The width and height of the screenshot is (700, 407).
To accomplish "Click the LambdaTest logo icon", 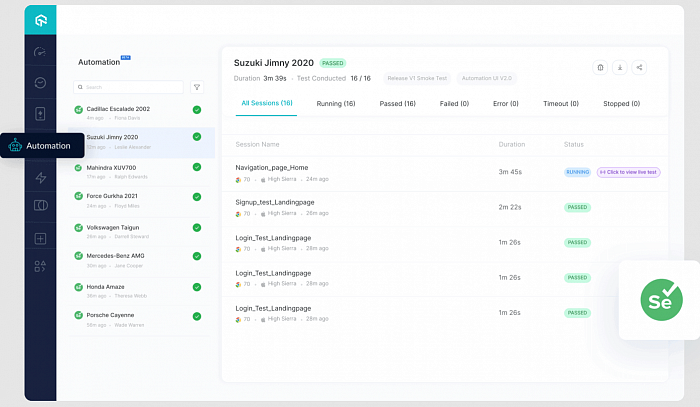I will tap(41, 20).
